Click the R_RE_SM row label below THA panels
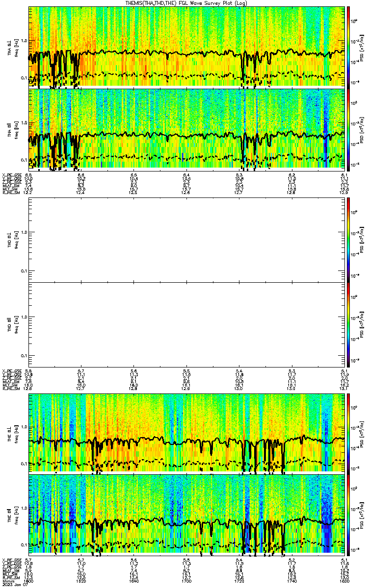368x588 pixels. [12, 193]
